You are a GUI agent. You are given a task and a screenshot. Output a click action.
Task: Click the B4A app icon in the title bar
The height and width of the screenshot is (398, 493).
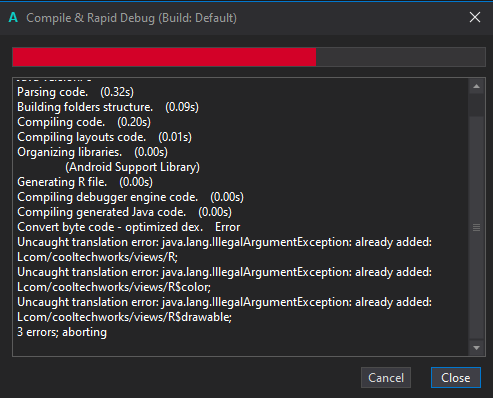pyautogui.click(x=13, y=17)
